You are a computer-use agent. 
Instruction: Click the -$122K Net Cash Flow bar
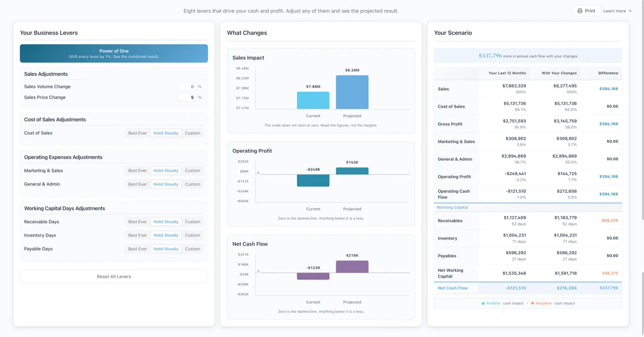(x=313, y=276)
